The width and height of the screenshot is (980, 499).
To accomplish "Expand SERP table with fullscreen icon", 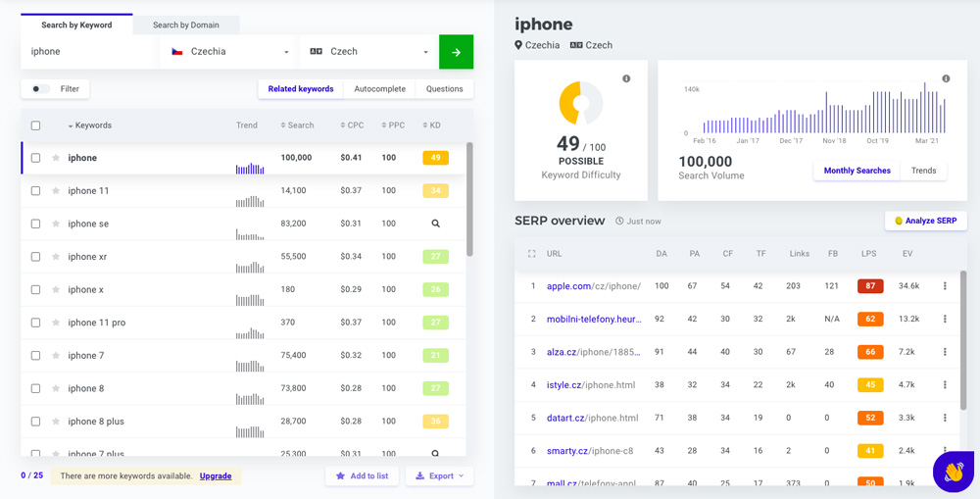I will [532, 254].
